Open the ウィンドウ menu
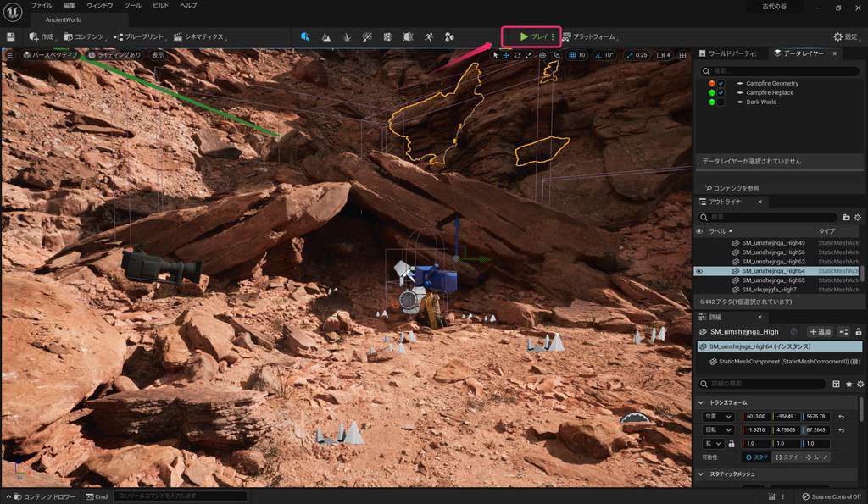The image size is (868, 504). click(100, 6)
